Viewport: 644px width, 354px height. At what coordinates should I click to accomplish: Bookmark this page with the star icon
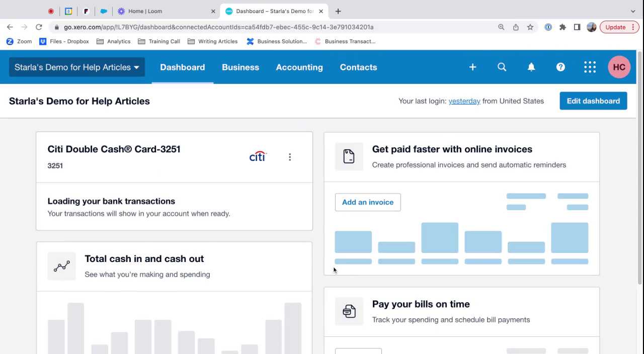(530, 27)
